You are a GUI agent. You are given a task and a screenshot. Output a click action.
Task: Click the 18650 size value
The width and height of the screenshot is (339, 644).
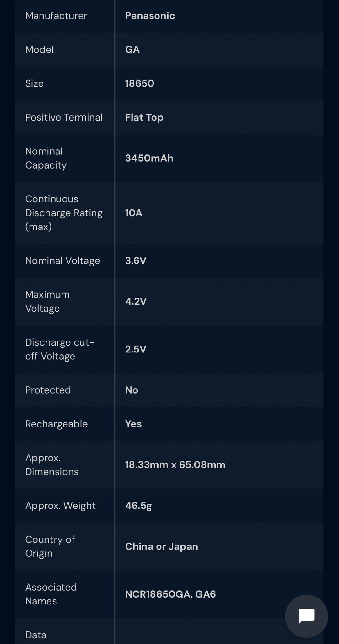pyautogui.click(x=139, y=83)
